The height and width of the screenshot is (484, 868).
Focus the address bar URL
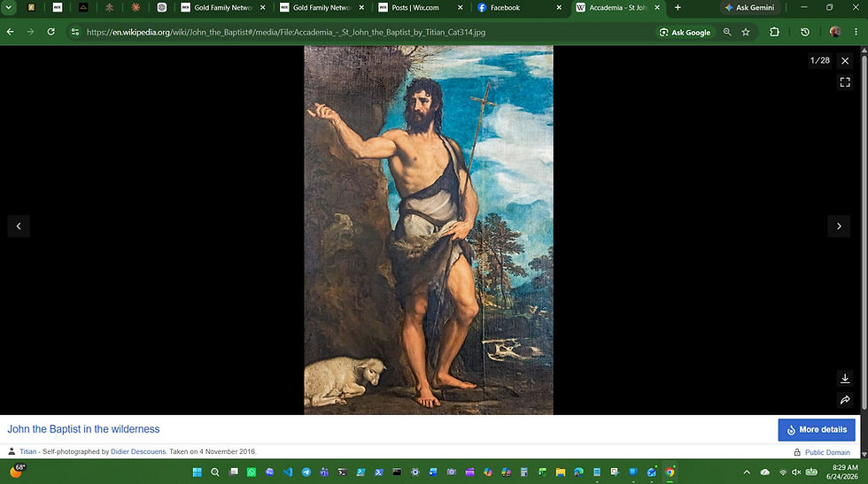(x=285, y=32)
